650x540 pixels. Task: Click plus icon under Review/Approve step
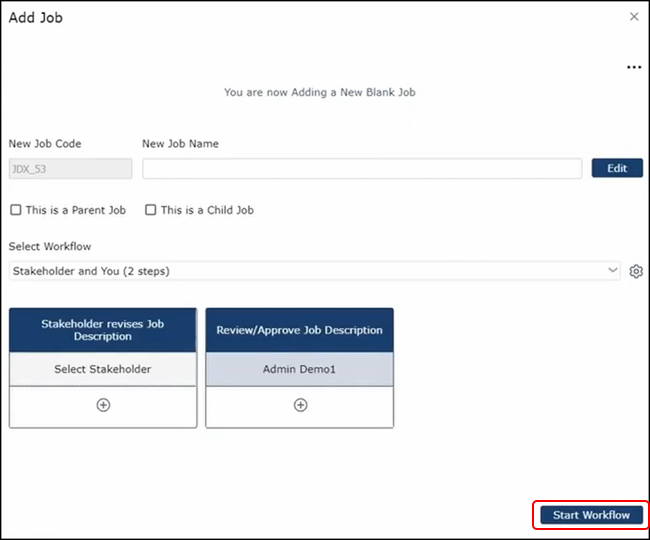[300, 405]
